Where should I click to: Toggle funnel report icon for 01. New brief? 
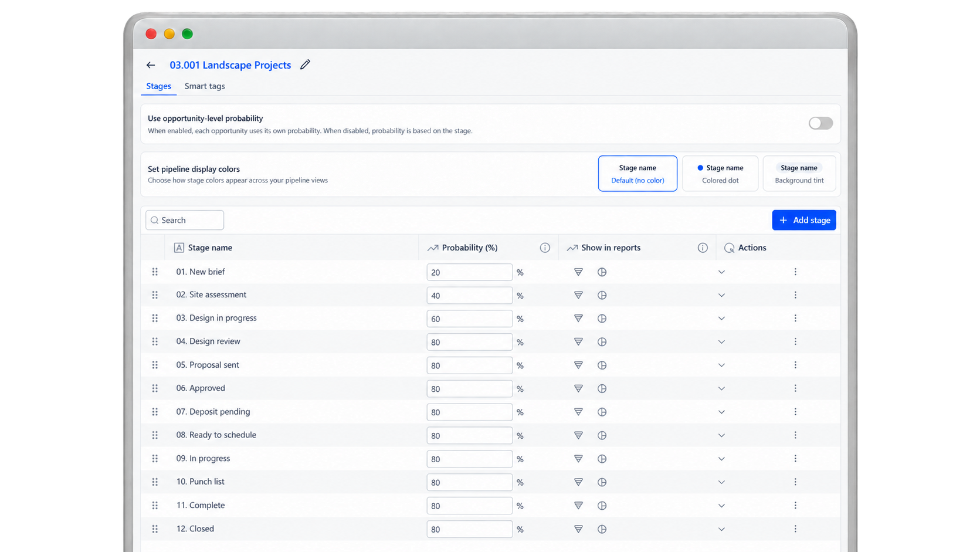pos(578,272)
